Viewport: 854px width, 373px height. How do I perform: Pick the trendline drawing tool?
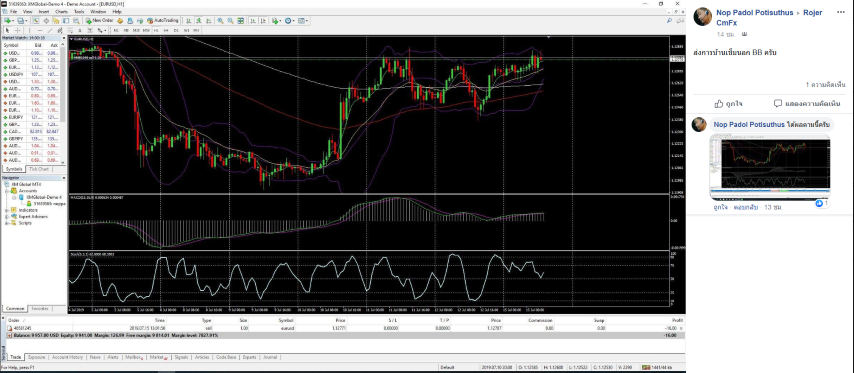click(50, 30)
